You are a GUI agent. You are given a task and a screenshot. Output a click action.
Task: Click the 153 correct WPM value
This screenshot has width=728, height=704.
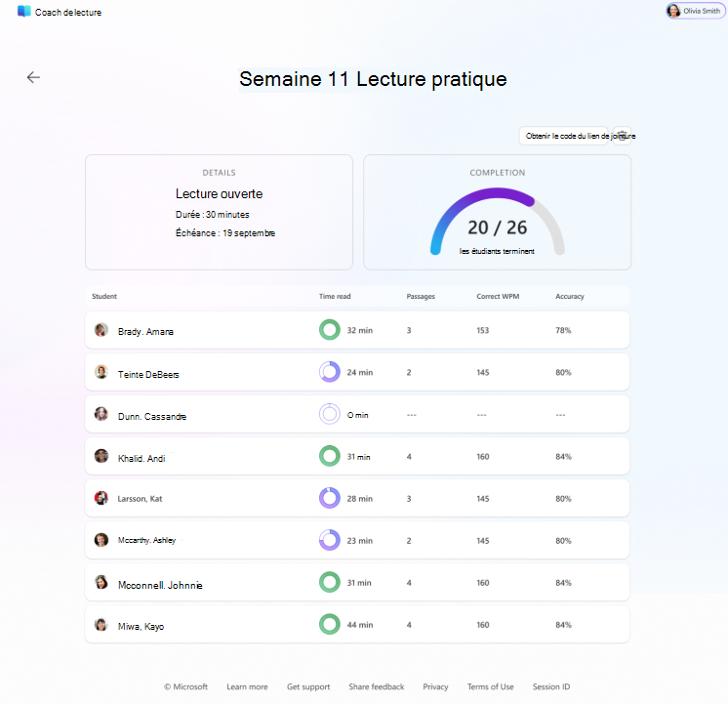482,330
